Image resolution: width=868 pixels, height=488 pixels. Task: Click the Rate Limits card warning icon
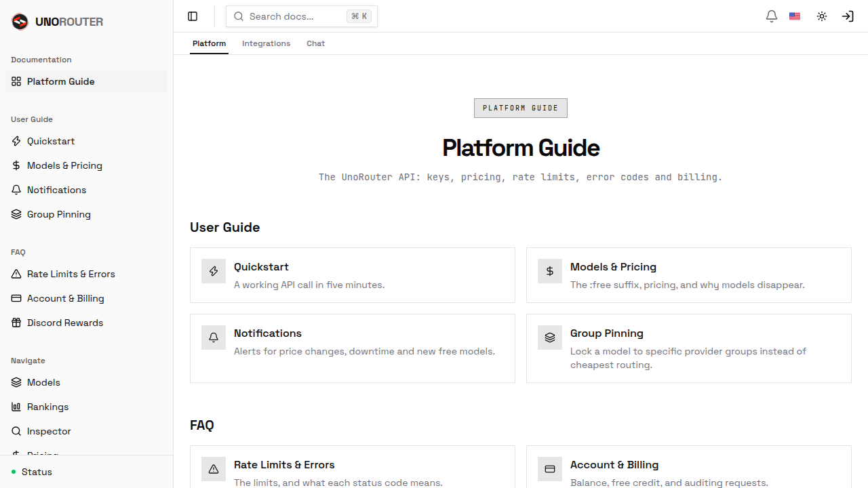point(214,469)
